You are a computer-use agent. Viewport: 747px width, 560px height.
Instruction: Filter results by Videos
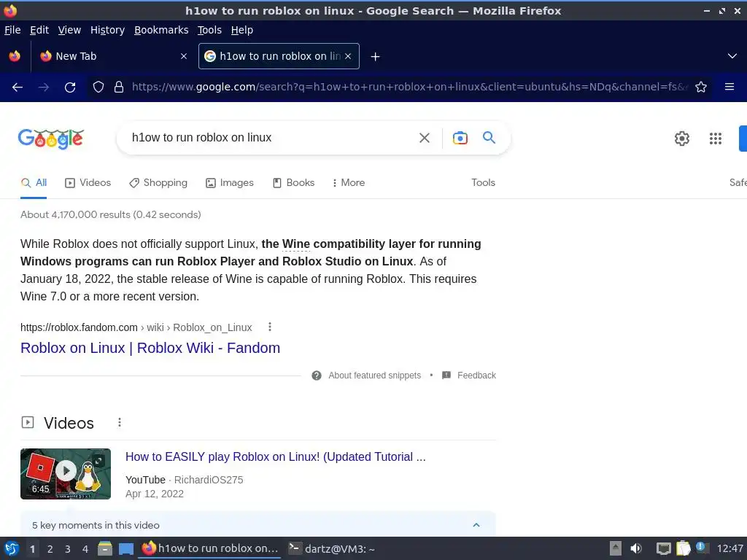click(x=88, y=183)
